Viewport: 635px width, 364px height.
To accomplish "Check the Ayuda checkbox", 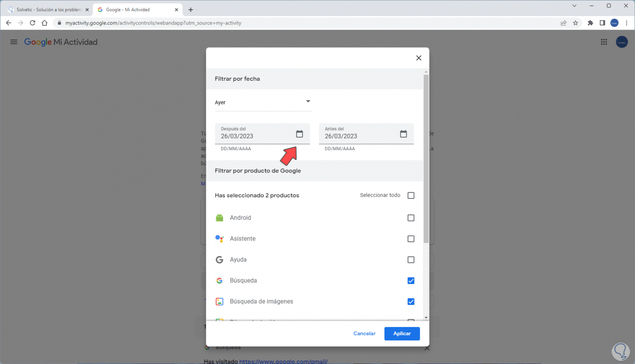I will 411,260.
